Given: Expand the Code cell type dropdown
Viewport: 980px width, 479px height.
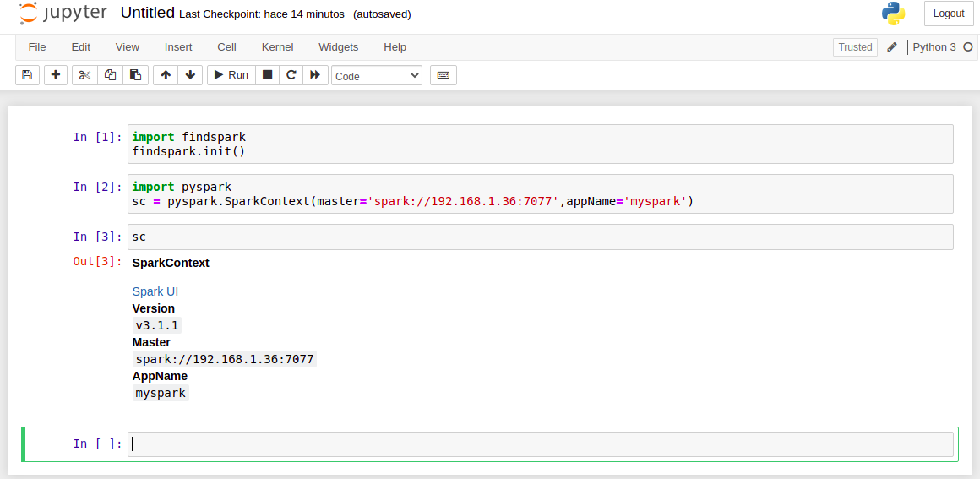Looking at the screenshot, I should tap(377, 76).
